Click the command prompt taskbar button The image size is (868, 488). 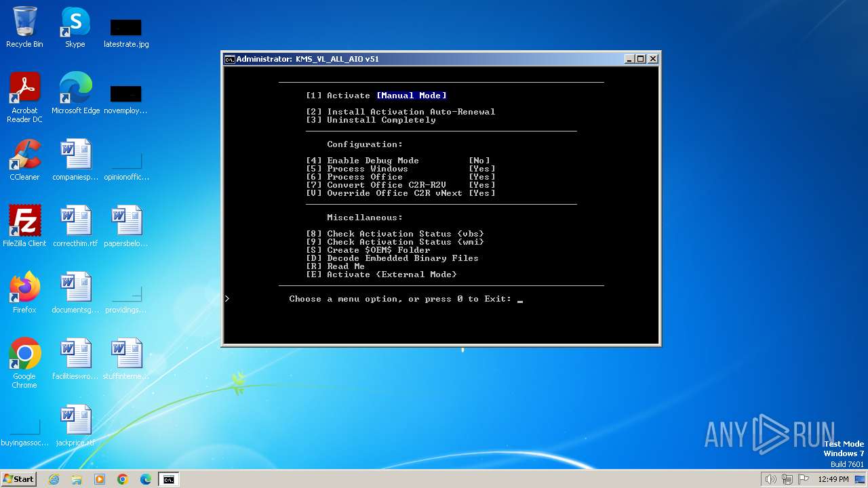tap(168, 479)
